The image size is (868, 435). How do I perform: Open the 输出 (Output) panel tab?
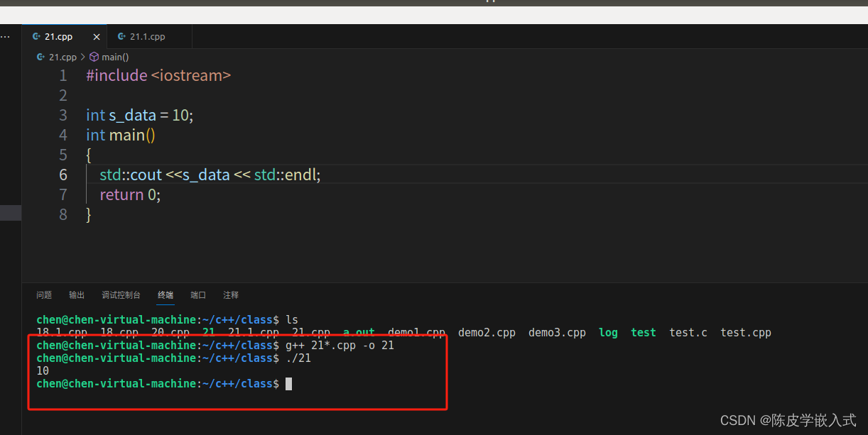(x=76, y=294)
